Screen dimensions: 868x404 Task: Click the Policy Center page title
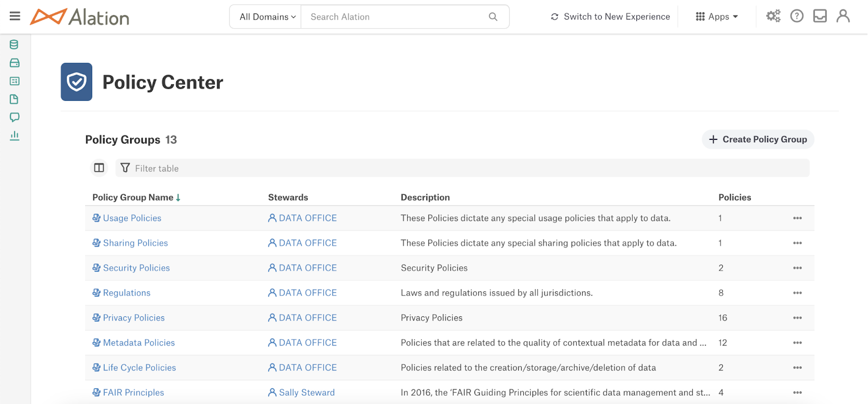click(163, 82)
